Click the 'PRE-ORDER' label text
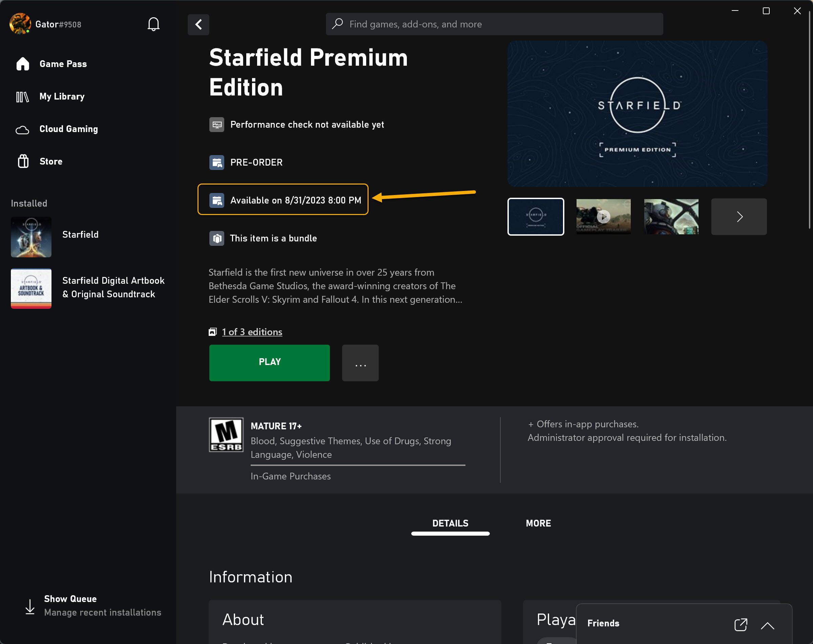 [x=256, y=163]
